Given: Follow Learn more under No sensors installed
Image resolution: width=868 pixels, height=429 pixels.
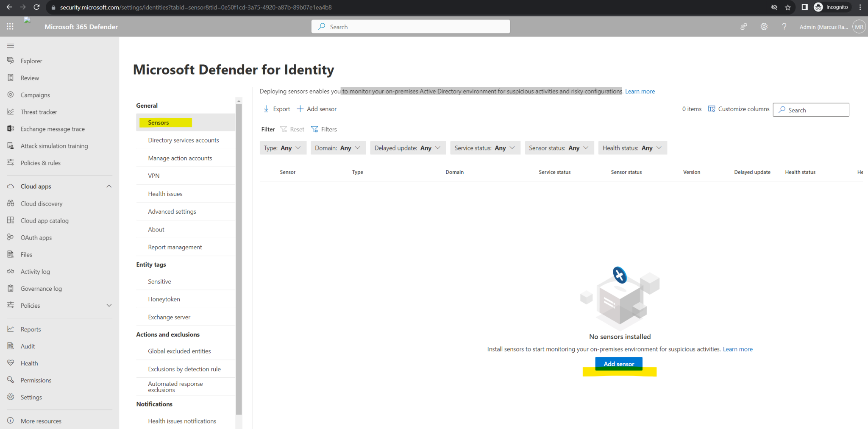Looking at the screenshot, I should pos(738,349).
